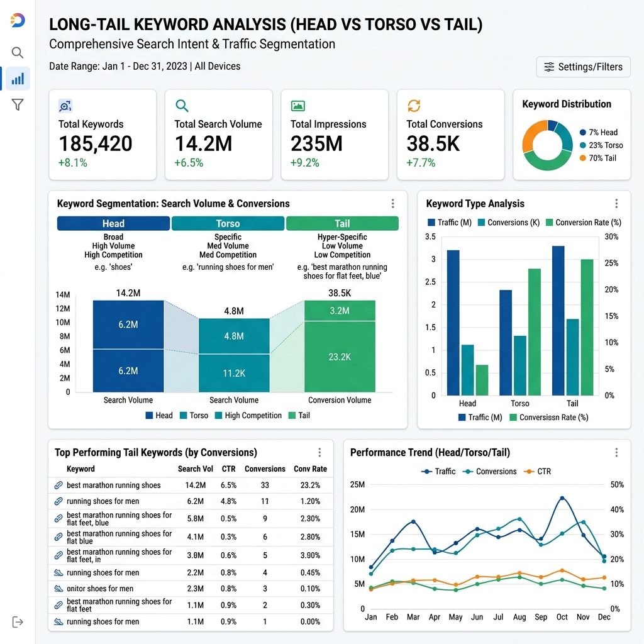Click the Keyword Distribution donut chart
This screenshot has width=644, height=644.
click(548, 145)
